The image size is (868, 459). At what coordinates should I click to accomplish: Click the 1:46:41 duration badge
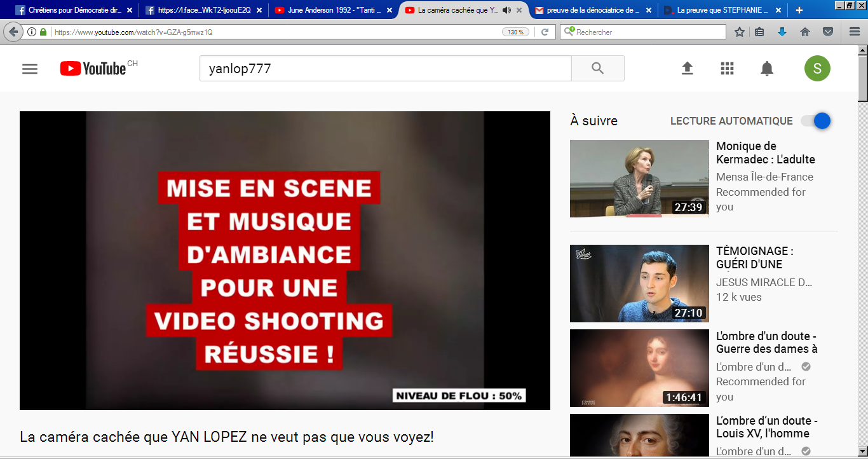click(x=684, y=397)
